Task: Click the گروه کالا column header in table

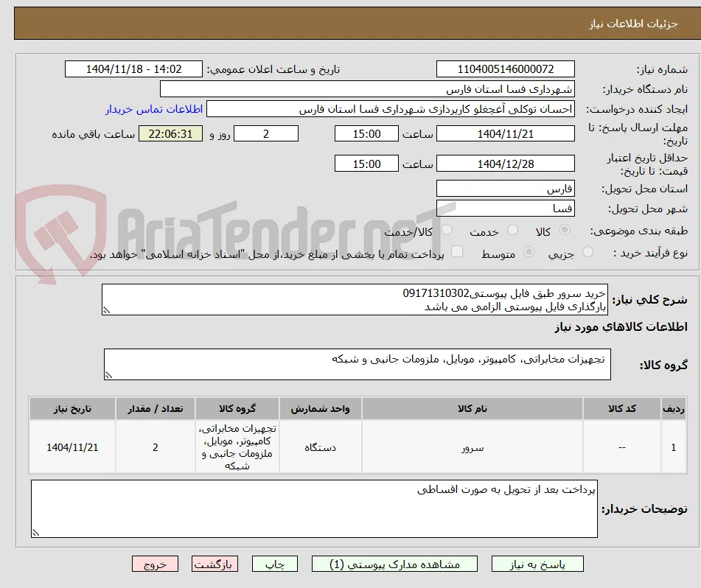Action: pyautogui.click(x=237, y=408)
